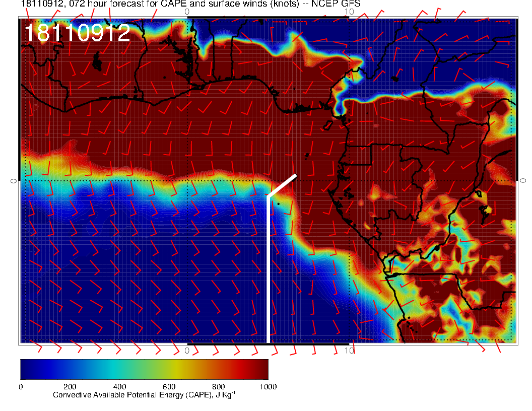Click the white diagonal line segment on the map
Screen dimensions: 532x411
click(282, 186)
